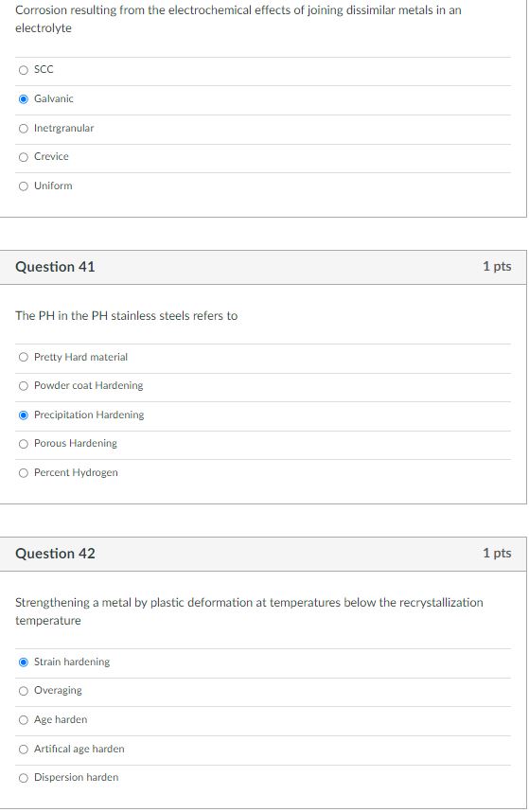
Task: Pick Precipitation Hardening answer
Action: [24, 415]
